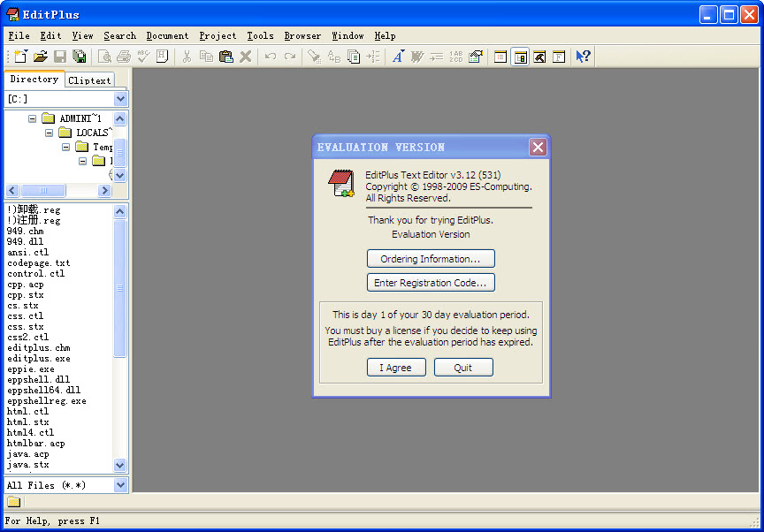The height and width of the screenshot is (532, 764).
Task: Open the View menu
Action: [x=82, y=35]
